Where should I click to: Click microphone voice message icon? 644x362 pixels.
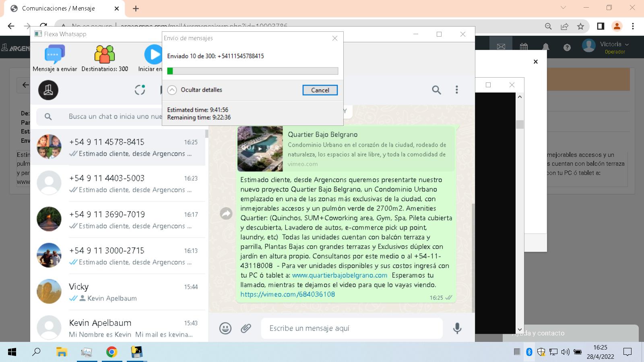[457, 328]
